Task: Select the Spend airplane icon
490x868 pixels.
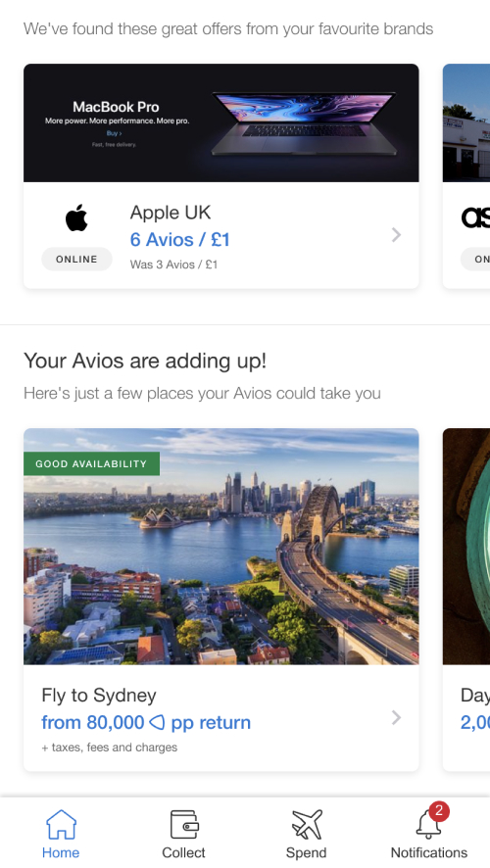Action: point(307,824)
